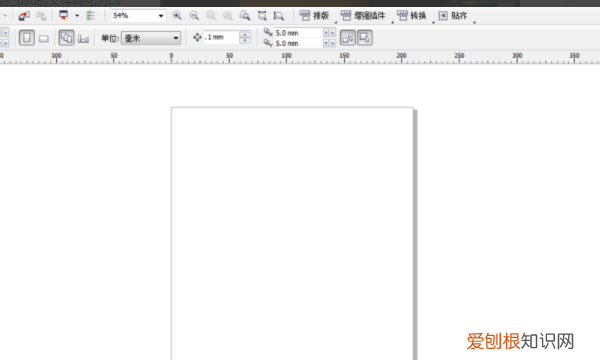The image size is (600, 360).
Task: Click the blank drawing page on the canvas
Action: (292, 233)
